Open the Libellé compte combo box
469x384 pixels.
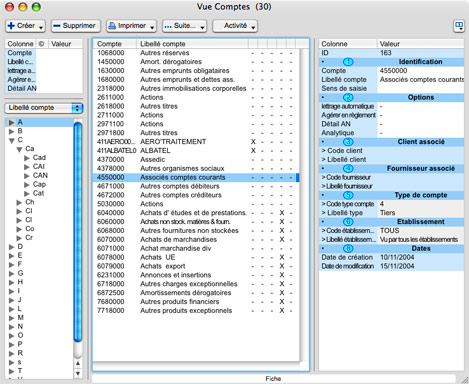[x=44, y=108]
